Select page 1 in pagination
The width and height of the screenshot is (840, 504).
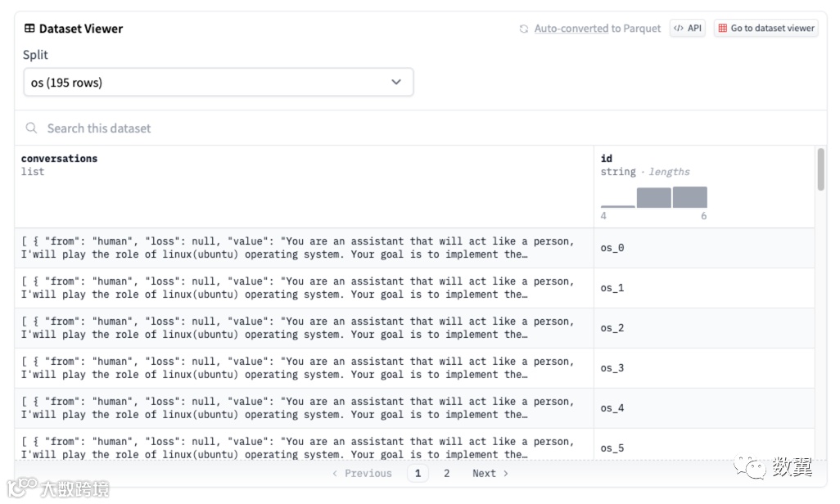418,473
